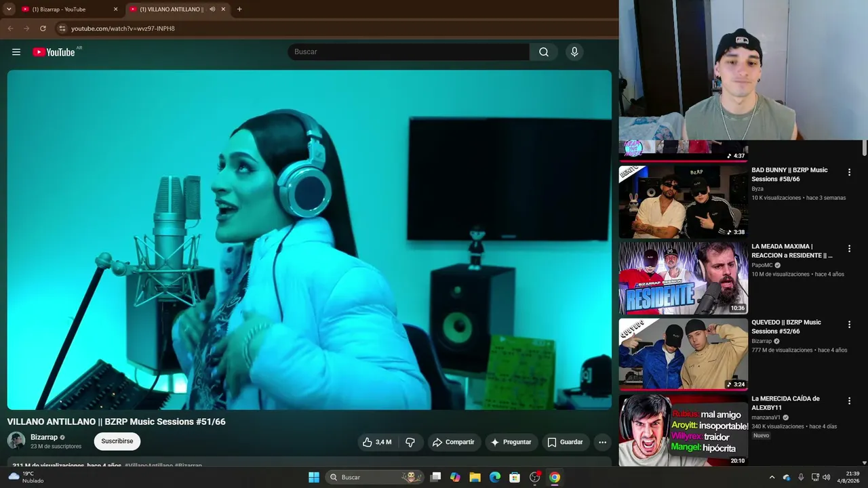Viewport: 868px width, 488px height.
Task: Dislike the video with thumbs down
Action: (x=410, y=442)
